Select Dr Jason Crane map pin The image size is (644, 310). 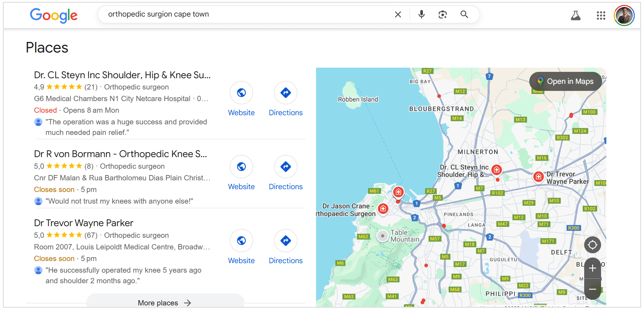tap(383, 209)
